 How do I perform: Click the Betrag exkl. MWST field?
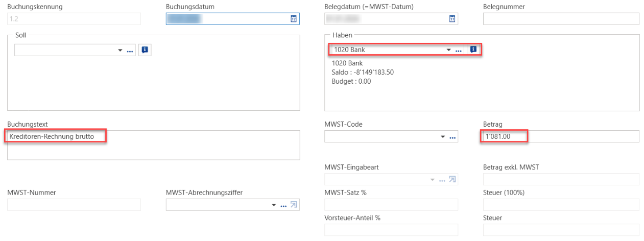coord(561,179)
